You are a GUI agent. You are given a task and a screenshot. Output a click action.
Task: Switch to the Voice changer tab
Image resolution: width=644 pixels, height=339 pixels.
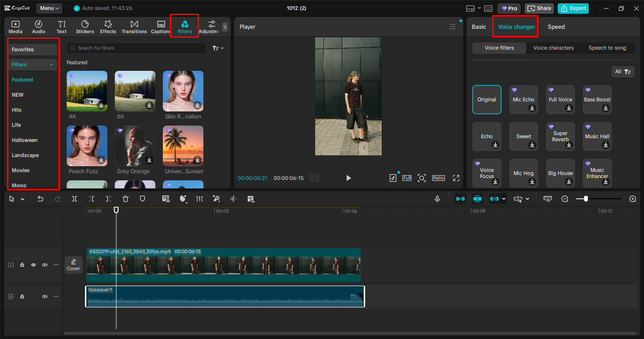515,27
